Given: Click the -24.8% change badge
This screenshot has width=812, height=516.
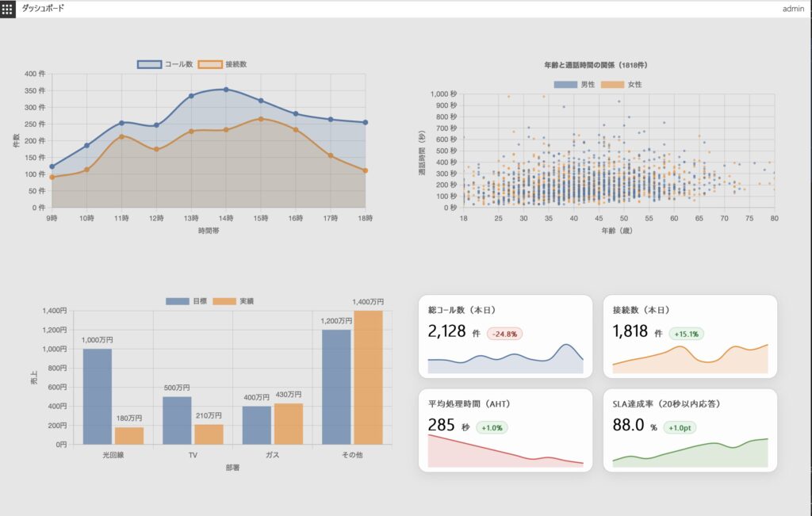Looking at the screenshot, I should pos(505,334).
